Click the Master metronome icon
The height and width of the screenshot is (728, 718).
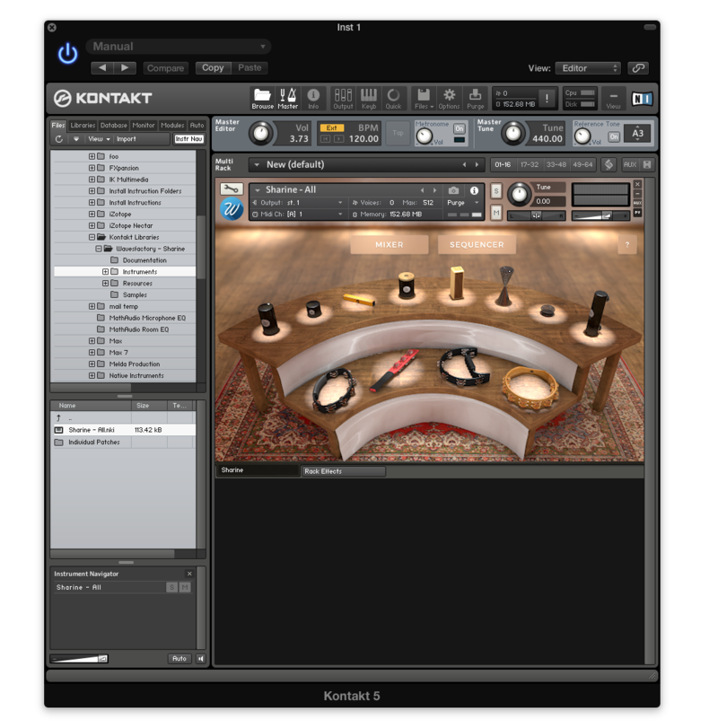288,95
